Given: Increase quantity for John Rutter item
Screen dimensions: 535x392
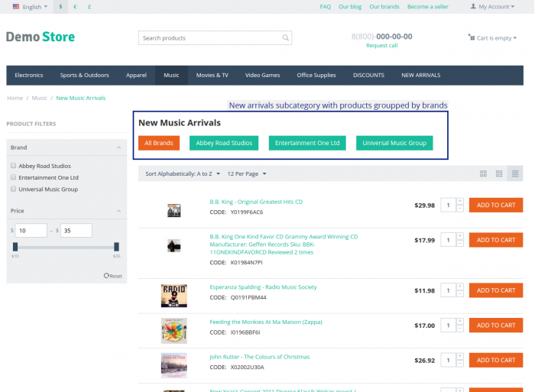Looking at the screenshot, I should pos(460,357).
